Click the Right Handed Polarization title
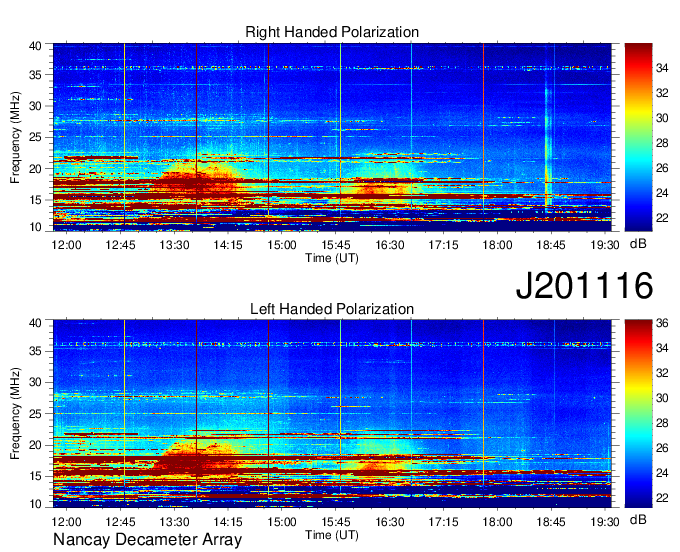 click(x=332, y=32)
